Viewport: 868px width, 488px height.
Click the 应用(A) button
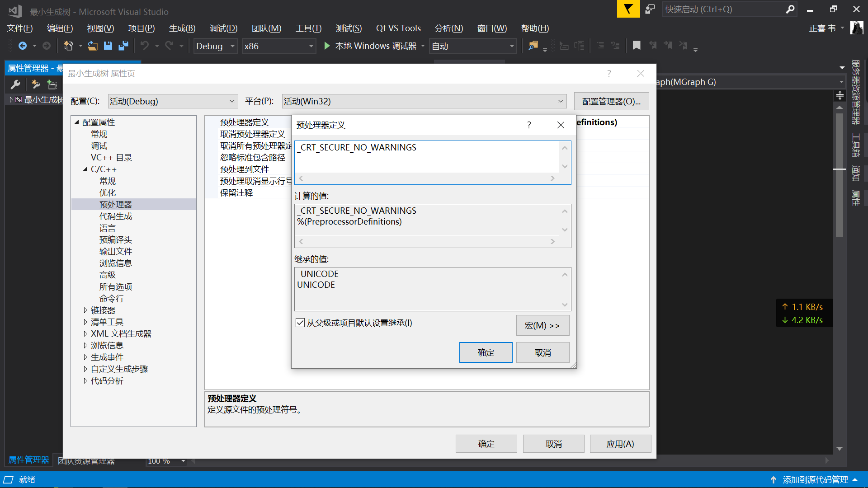(x=620, y=444)
